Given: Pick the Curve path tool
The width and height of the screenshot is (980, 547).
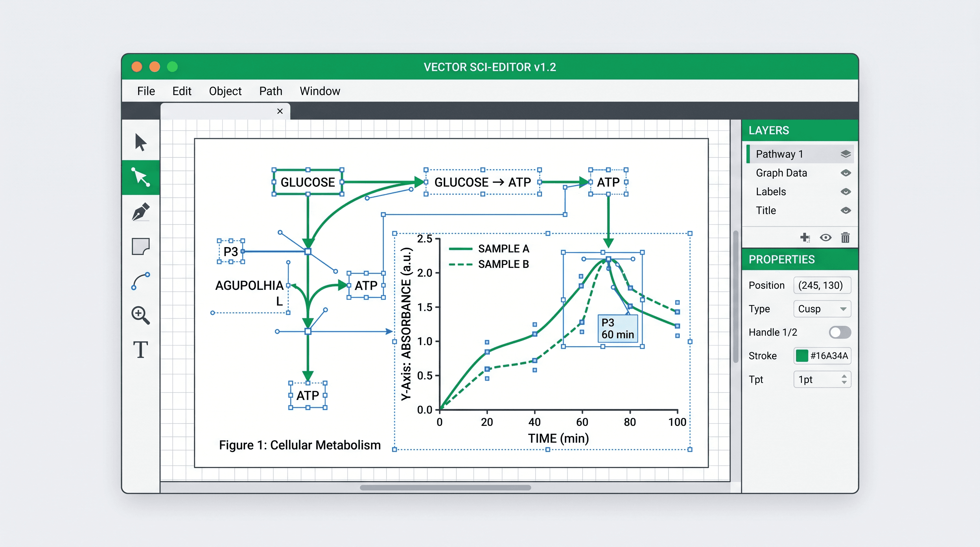Looking at the screenshot, I should tap(140, 281).
